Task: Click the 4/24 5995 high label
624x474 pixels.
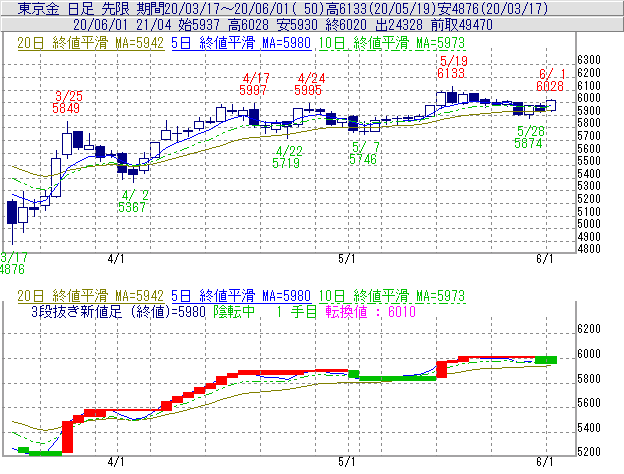Action: 310,84
